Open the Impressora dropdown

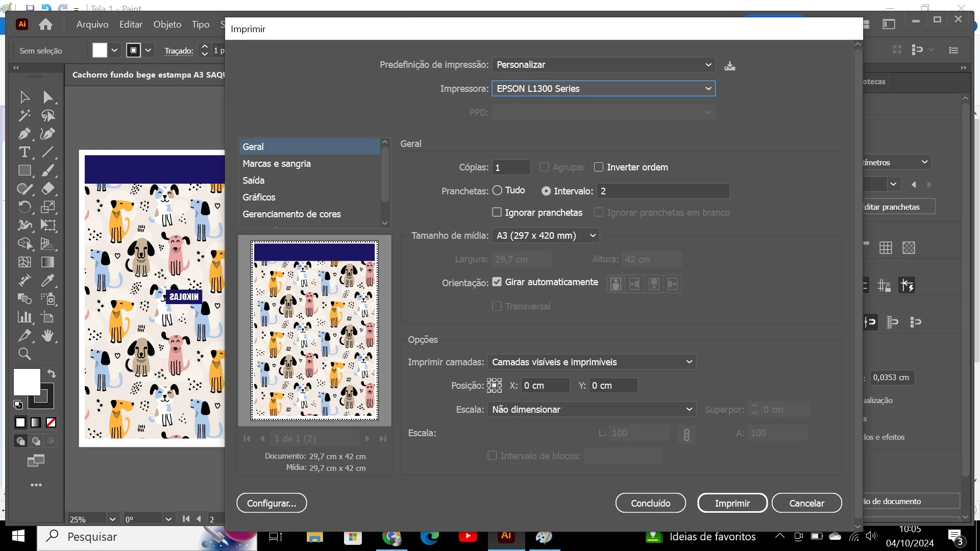(x=603, y=89)
